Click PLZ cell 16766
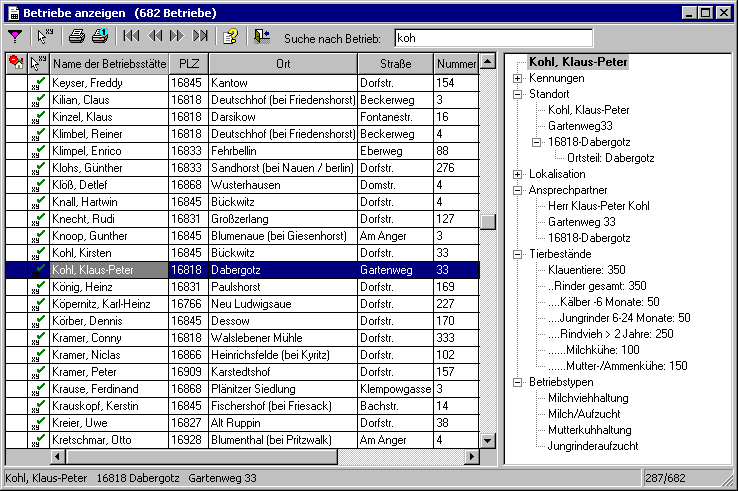 [x=189, y=304]
